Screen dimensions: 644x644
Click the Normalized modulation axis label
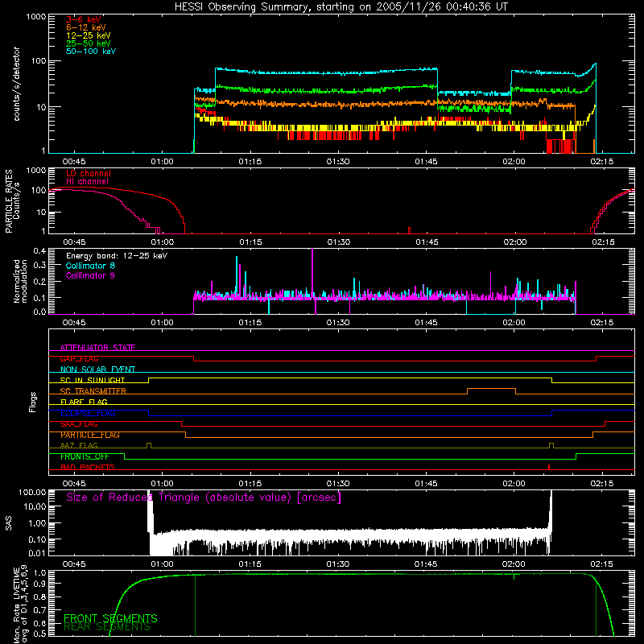(20, 281)
